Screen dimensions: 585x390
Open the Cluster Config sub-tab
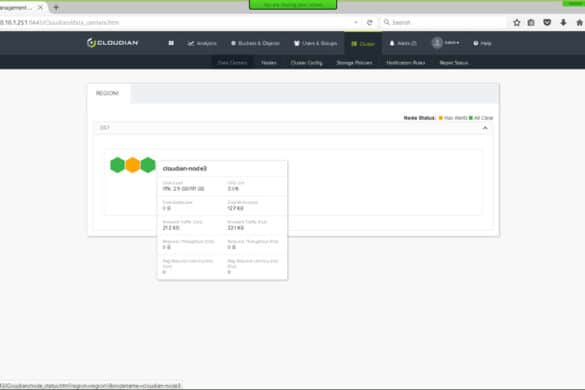tap(306, 62)
